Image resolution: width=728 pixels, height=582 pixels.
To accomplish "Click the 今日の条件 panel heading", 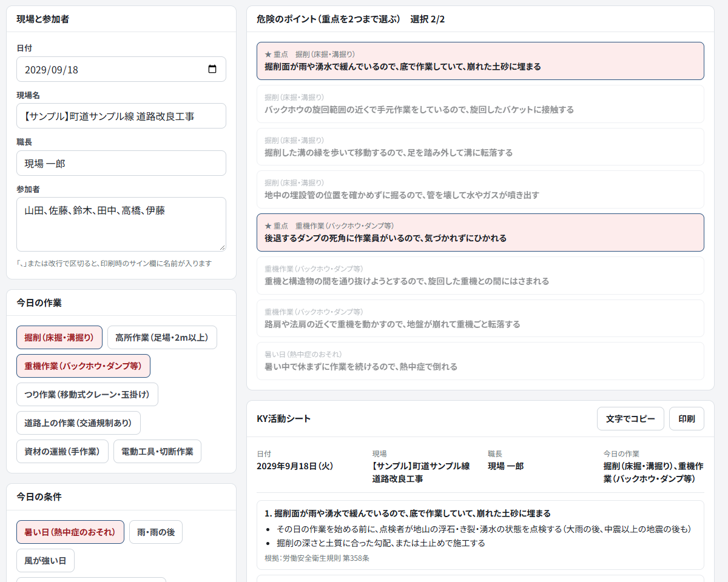I will [x=39, y=497].
